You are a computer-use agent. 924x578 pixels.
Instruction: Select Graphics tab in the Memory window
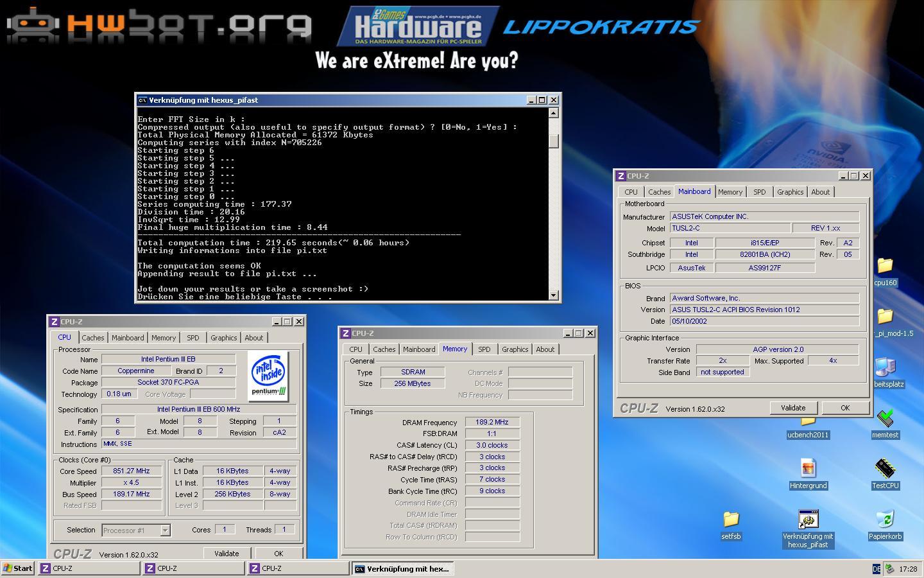(x=515, y=349)
